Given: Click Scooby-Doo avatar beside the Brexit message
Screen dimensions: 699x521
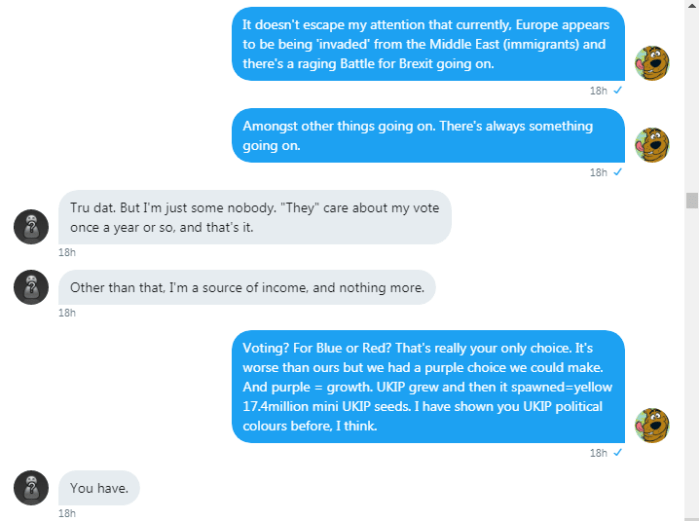Looking at the screenshot, I should pos(652,64).
